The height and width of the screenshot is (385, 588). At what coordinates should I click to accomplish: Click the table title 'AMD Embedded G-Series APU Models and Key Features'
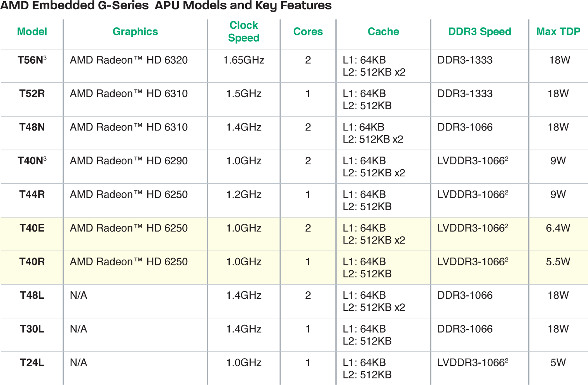tap(166, 6)
